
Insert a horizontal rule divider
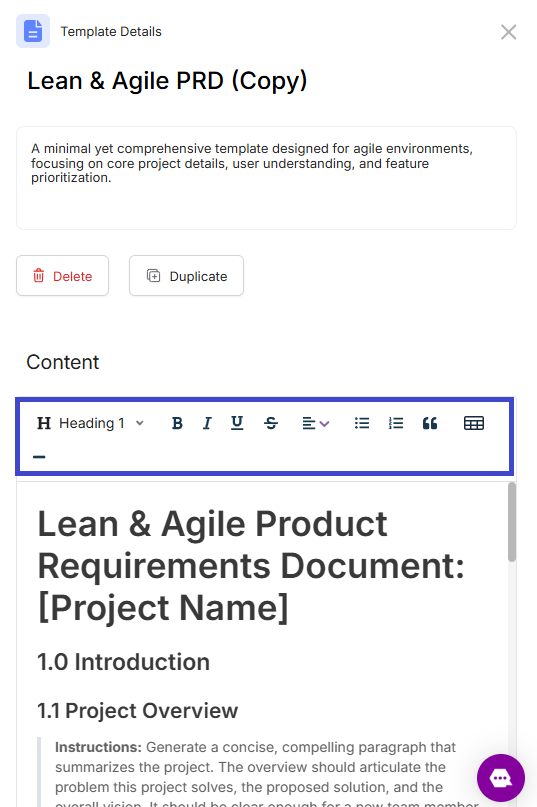click(39, 457)
